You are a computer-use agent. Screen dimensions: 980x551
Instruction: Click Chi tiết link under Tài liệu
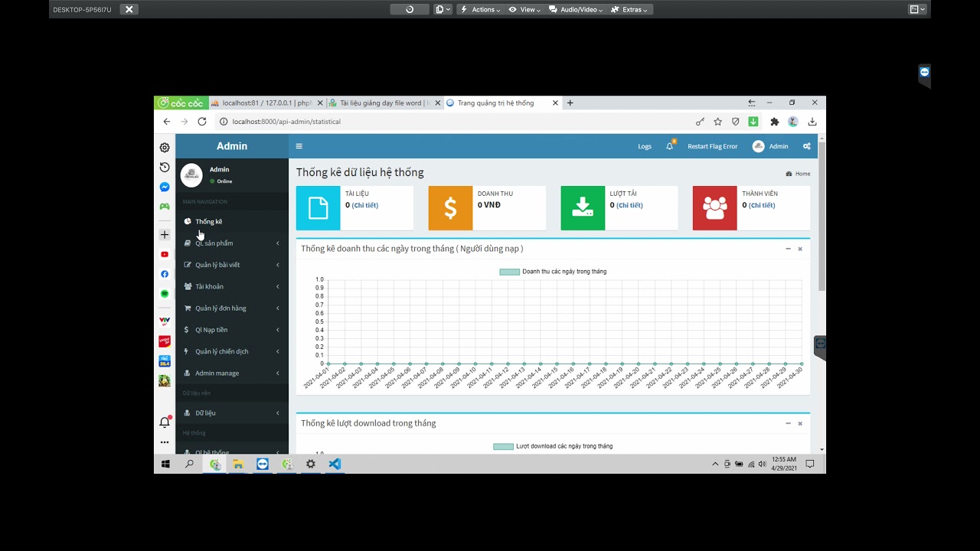click(365, 205)
